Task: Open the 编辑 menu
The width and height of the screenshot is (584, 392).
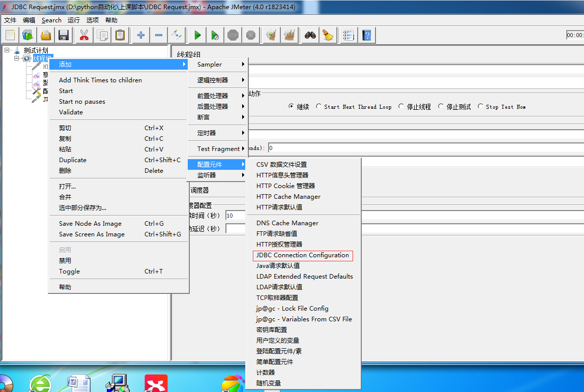Action: click(x=28, y=20)
